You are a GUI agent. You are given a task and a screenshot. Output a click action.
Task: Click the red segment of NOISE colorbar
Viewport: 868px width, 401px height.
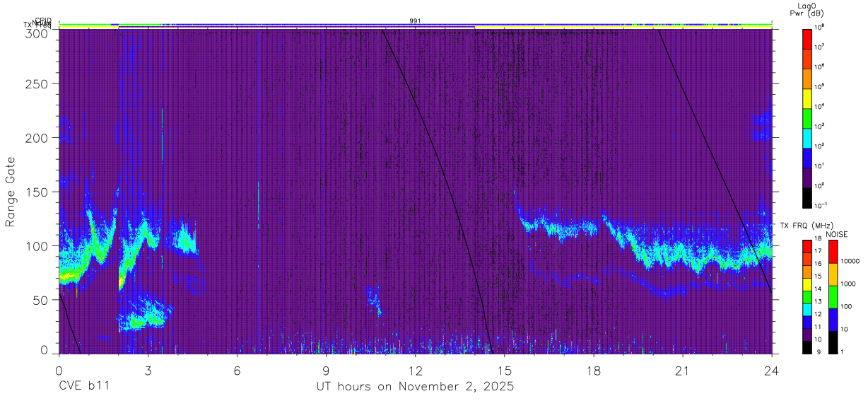[x=833, y=252]
